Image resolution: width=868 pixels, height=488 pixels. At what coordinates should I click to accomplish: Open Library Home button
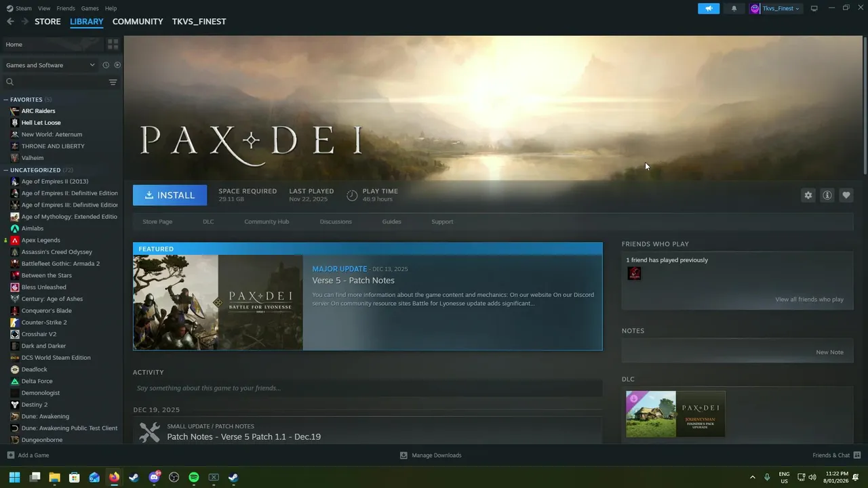click(x=53, y=44)
